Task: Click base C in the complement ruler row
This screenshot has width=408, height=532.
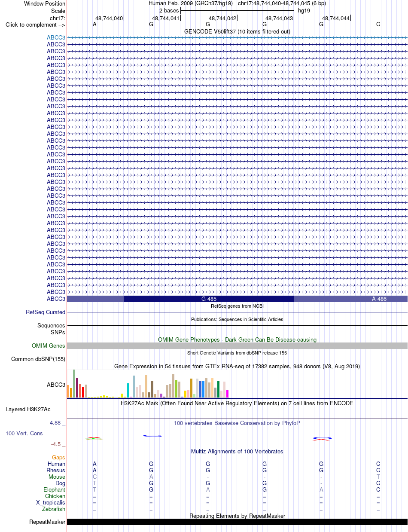Action: [x=378, y=24]
